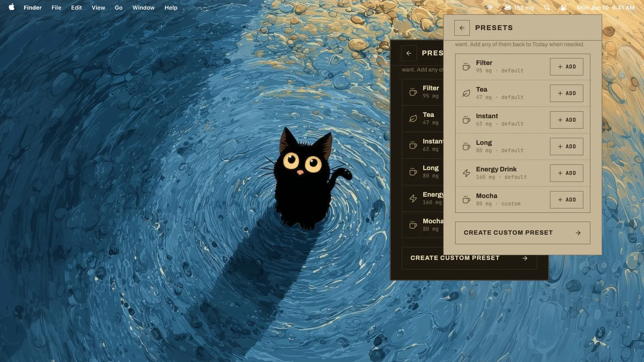Image resolution: width=644 pixels, height=362 pixels.
Task: Click the Tea leaf icon in light panel
Action: [x=466, y=93]
